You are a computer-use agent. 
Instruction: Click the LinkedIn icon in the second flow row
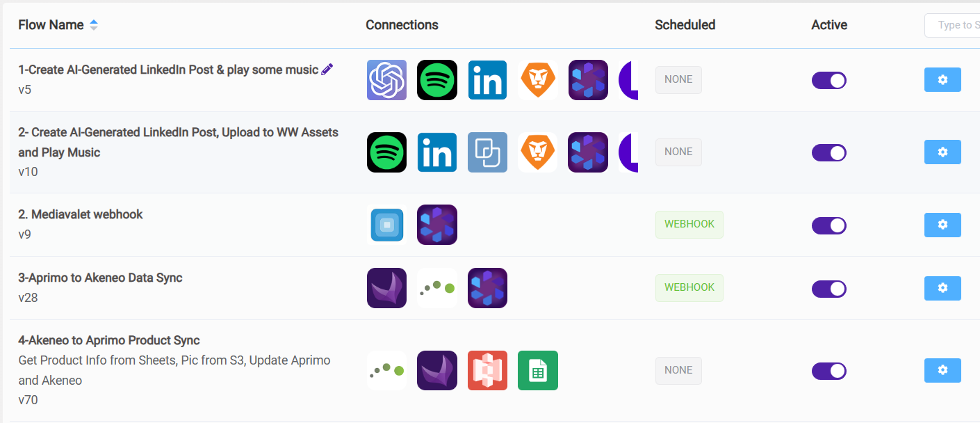(x=437, y=152)
